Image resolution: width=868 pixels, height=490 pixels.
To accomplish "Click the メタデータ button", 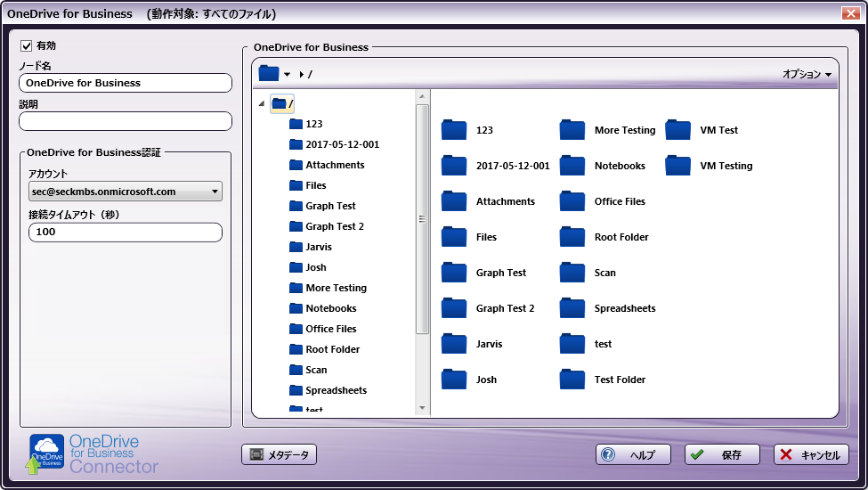I will 279,454.
